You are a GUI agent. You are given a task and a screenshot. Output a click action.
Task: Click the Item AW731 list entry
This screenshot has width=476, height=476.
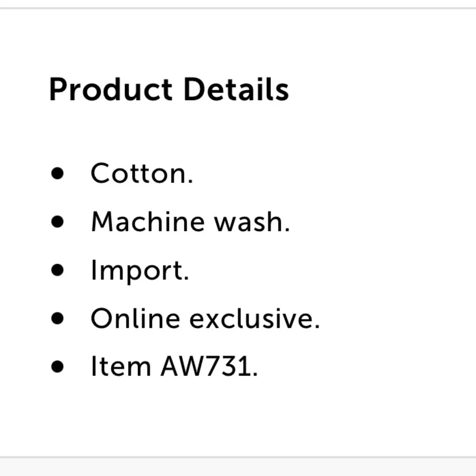pyautogui.click(x=174, y=367)
